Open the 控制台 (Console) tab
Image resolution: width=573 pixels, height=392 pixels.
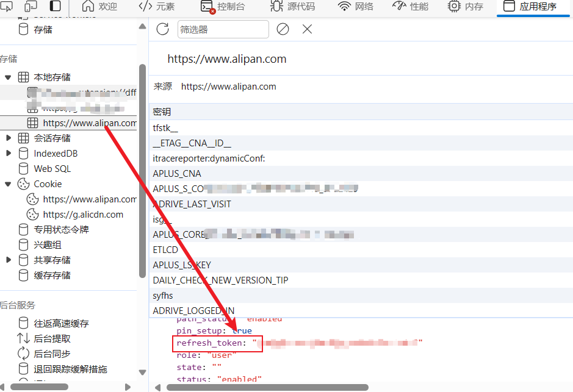pyautogui.click(x=223, y=6)
